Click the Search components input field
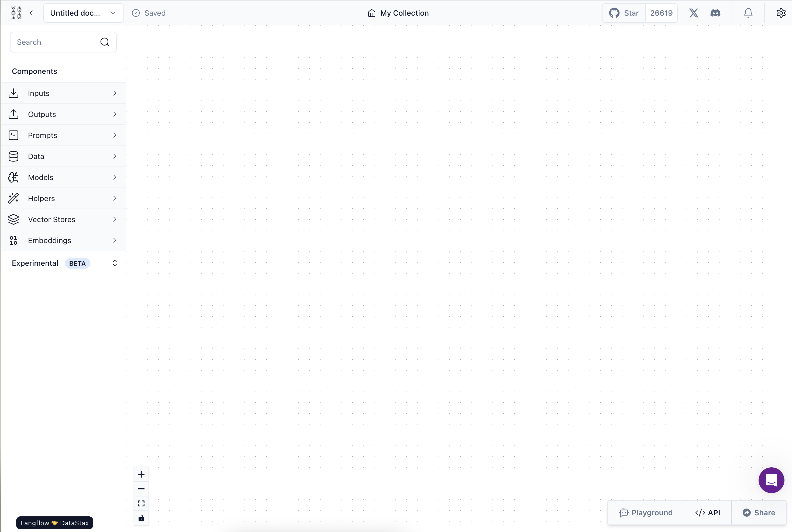The height and width of the screenshot is (532, 792). pyautogui.click(x=63, y=42)
